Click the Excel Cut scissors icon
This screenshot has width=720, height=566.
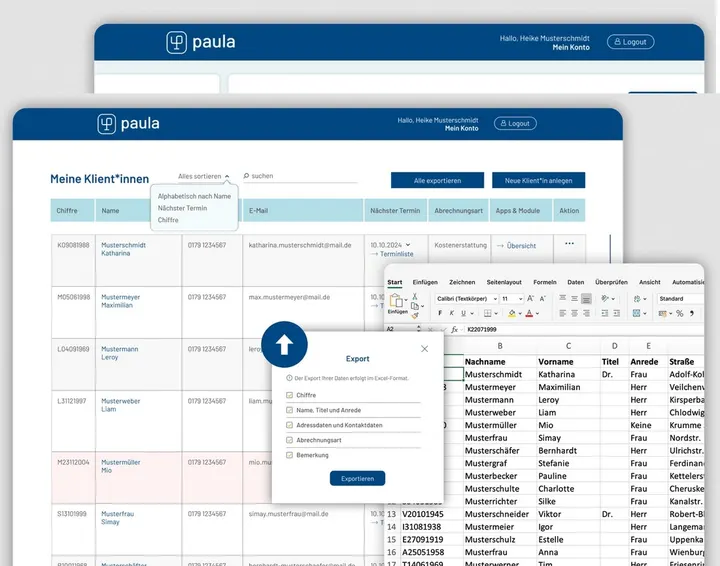point(415,297)
